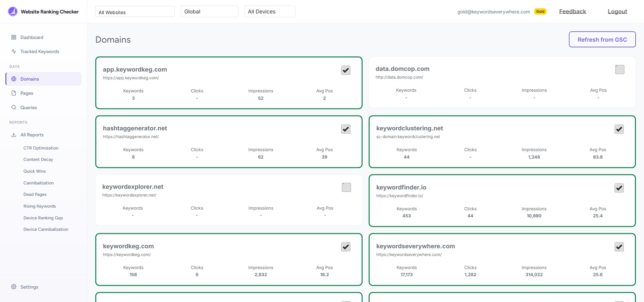644x302 pixels.
Task: Uncheck the keywordkeg.com checkbox
Action: point(346,247)
